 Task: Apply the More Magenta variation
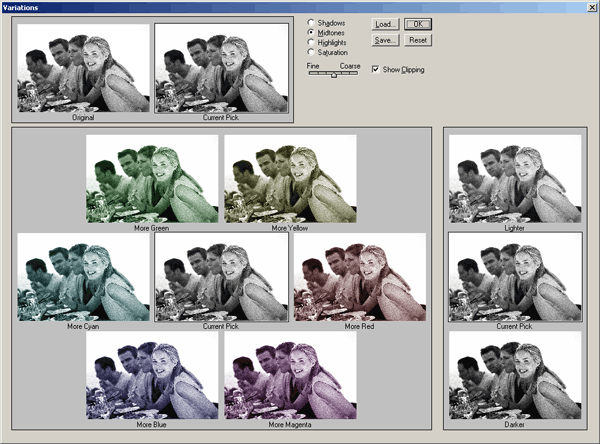290,375
